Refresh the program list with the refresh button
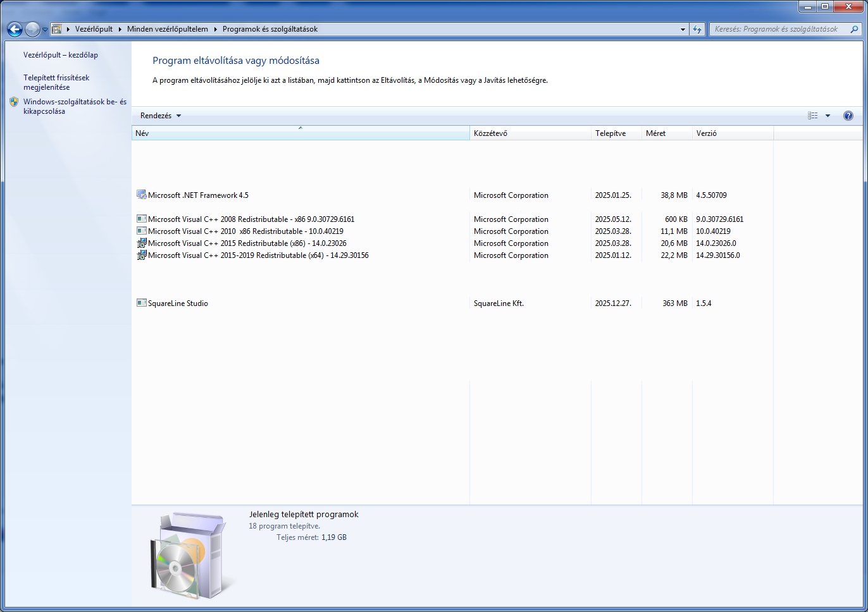Viewport: 868px width, 612px height. [697, 29]
